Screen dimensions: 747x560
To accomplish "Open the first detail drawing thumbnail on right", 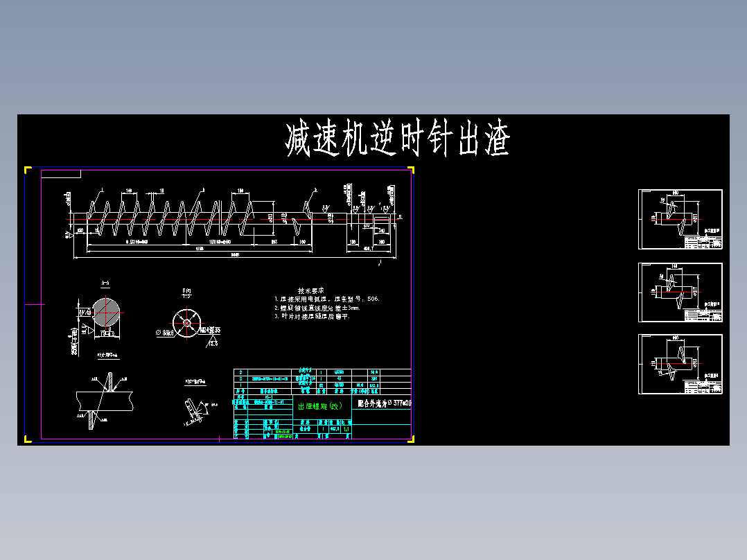I will point(680,217).
